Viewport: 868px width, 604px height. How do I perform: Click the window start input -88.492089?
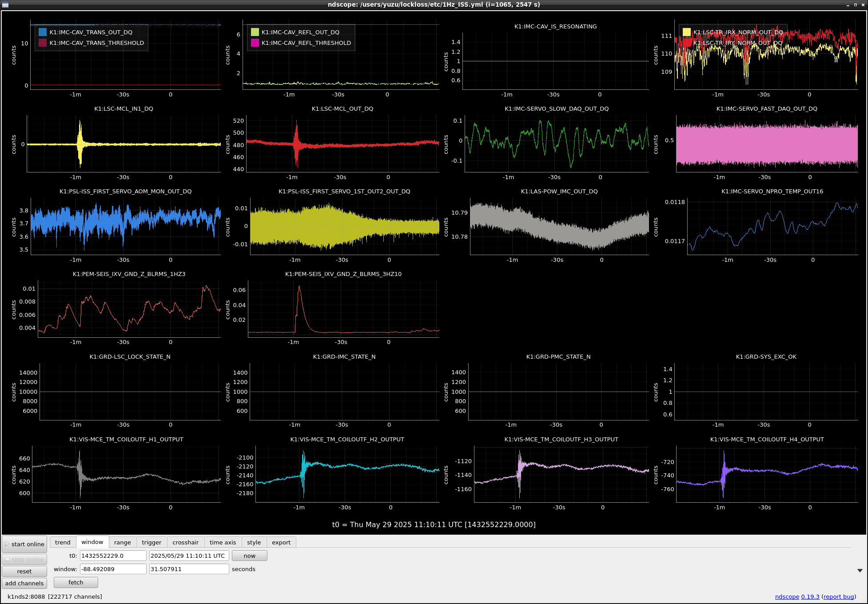[x=113, y=569]
